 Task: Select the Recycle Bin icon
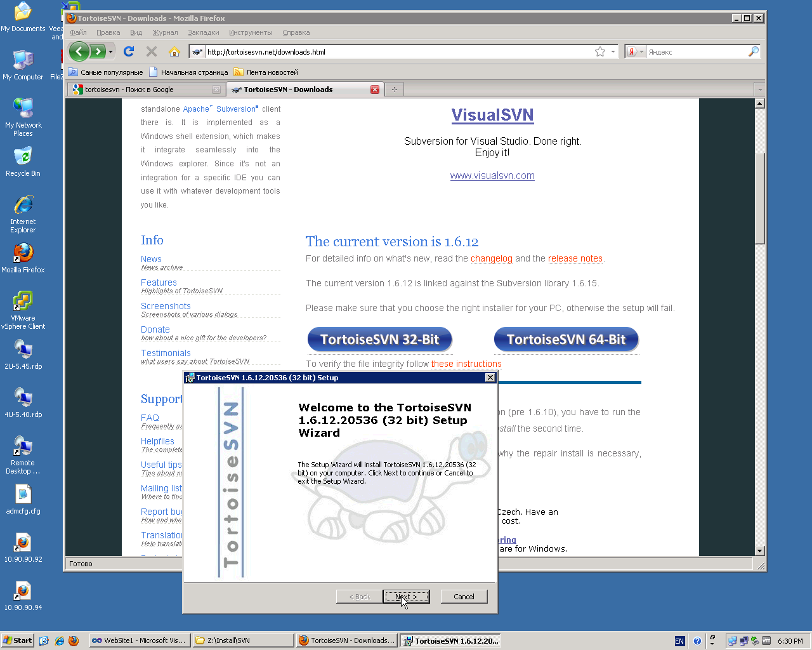tap(23, 161)
